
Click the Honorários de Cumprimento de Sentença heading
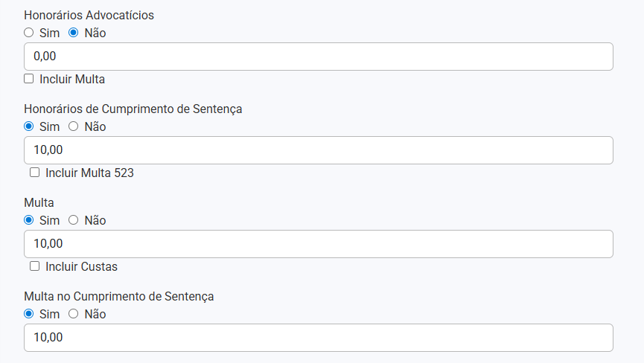[133, 109]
